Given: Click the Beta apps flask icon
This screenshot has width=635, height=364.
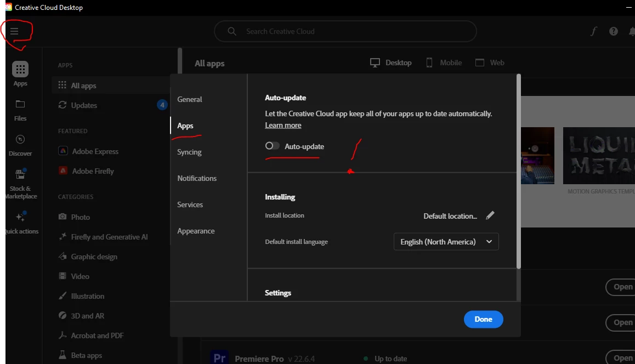Looking at the screenshot, I should click(63, 355).
